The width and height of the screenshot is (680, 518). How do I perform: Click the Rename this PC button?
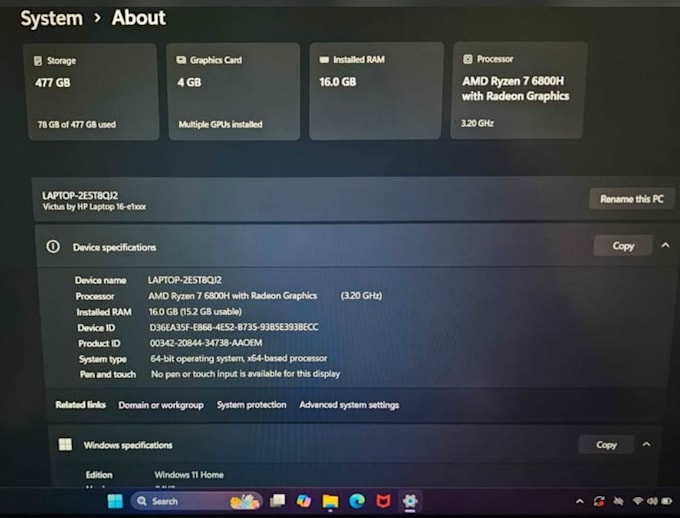(x=632, y=199)
